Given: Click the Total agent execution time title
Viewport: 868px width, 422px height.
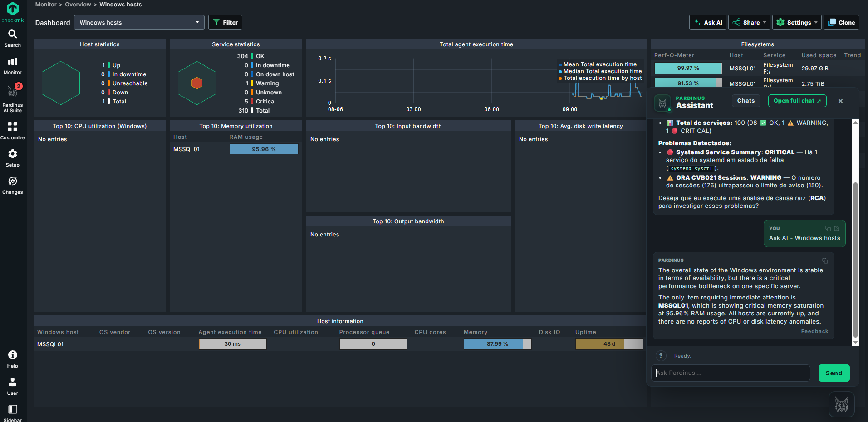Looking at the screenshot, I should coord(476,44).
